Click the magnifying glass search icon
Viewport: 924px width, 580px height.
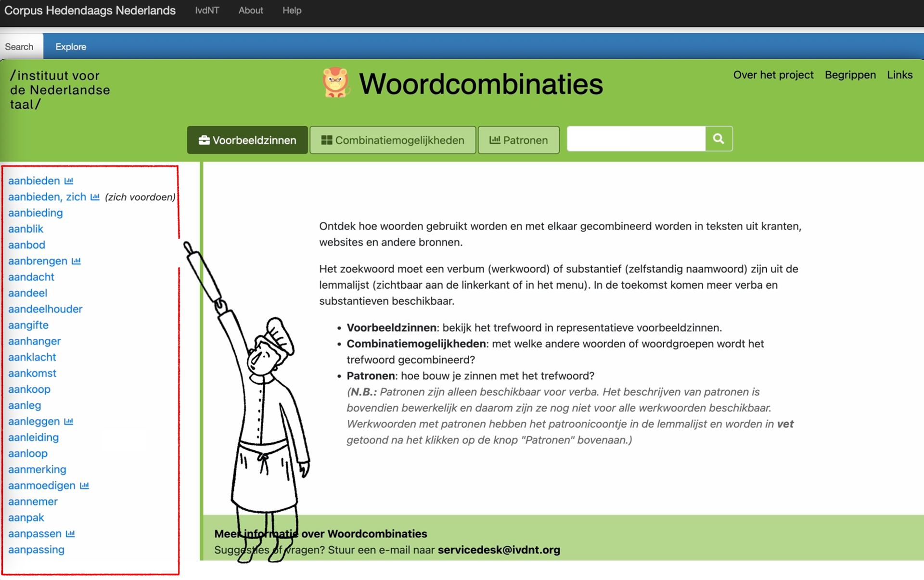tap(719, 139)
